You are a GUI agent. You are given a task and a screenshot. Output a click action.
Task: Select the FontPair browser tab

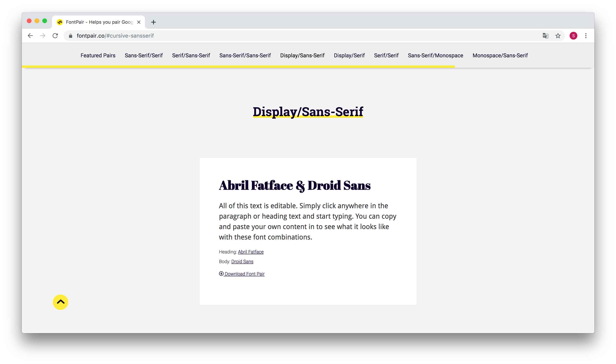pos(98,22)
